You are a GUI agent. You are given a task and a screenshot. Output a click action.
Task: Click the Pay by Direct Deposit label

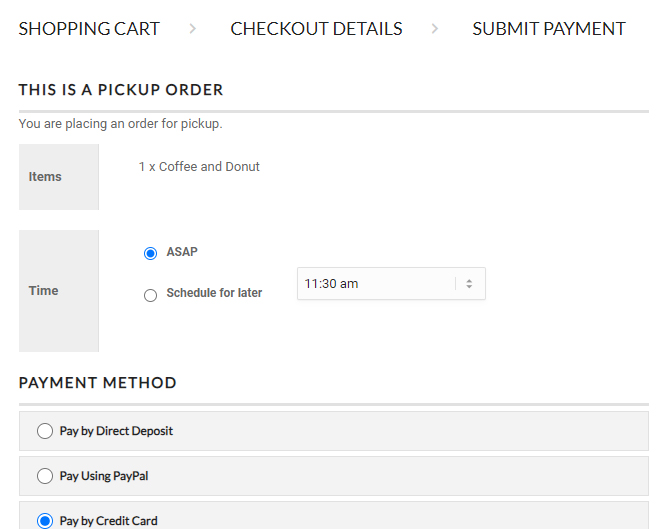tap(116, 431)
